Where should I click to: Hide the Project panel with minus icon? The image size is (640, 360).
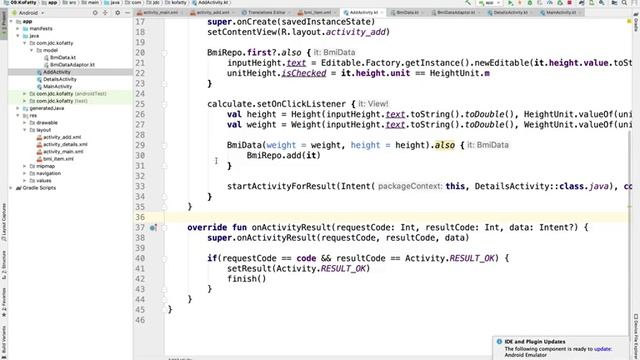click(127, 13)
